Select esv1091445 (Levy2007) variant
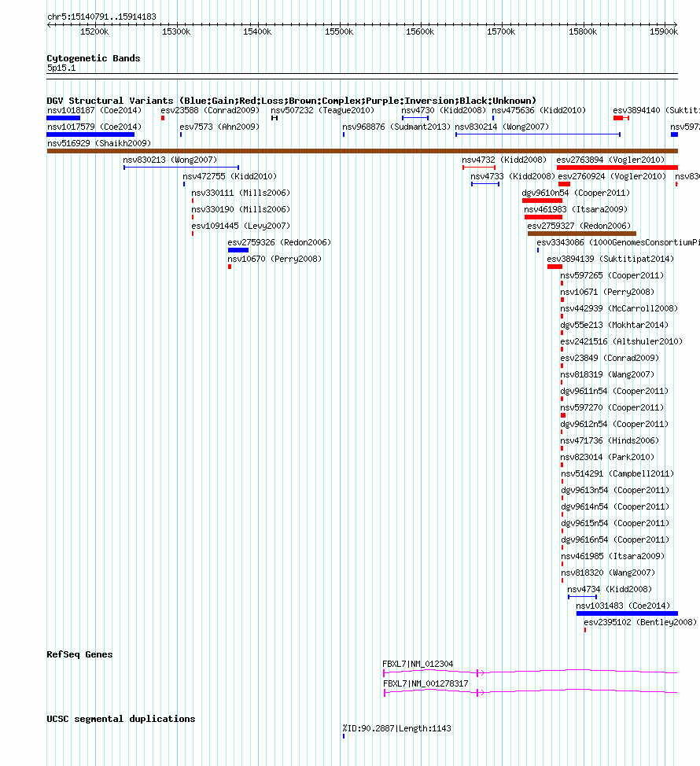Screen dimensions: 700x766 pyautogui.click(x=241, y=226)
